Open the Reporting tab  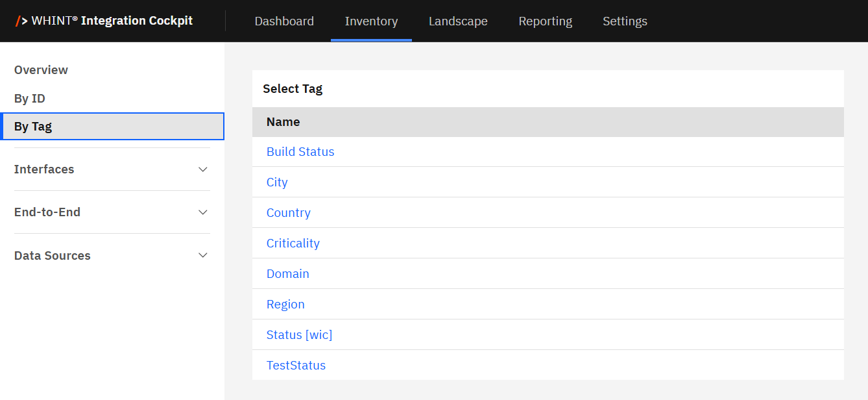click(545, 21)
